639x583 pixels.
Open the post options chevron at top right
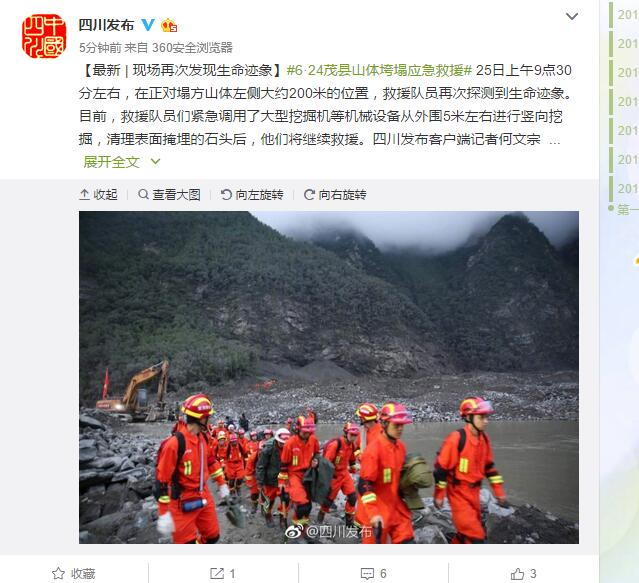tap(572, 16)
